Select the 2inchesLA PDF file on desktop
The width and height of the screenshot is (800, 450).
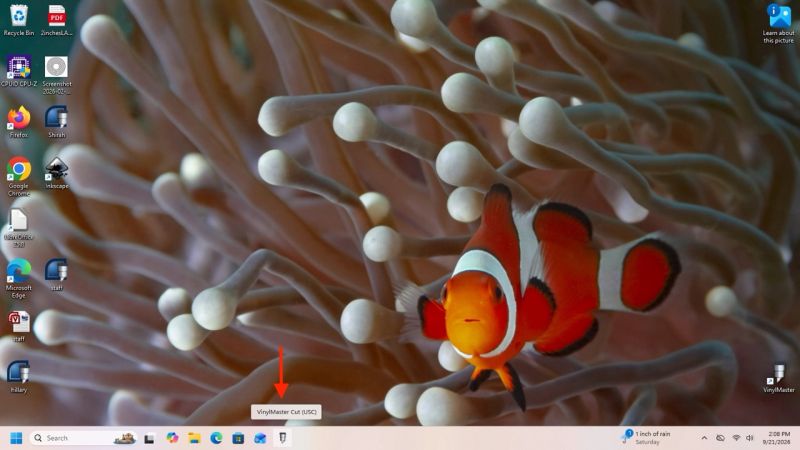point(57,20)
